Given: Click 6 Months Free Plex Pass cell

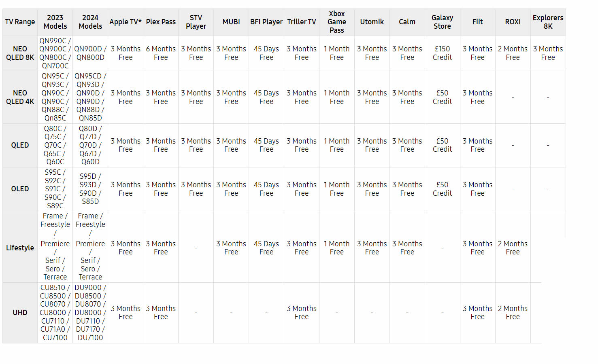Looking at the screenshot, I should 161,53.
